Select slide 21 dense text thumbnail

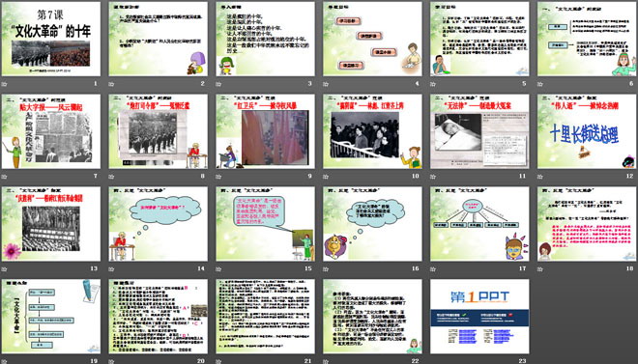265,317
